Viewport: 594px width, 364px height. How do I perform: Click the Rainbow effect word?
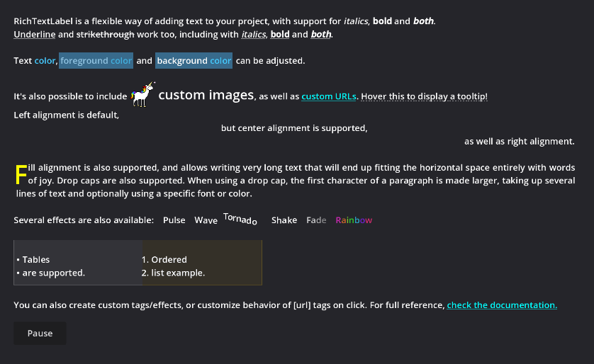(x=354, y=220)
